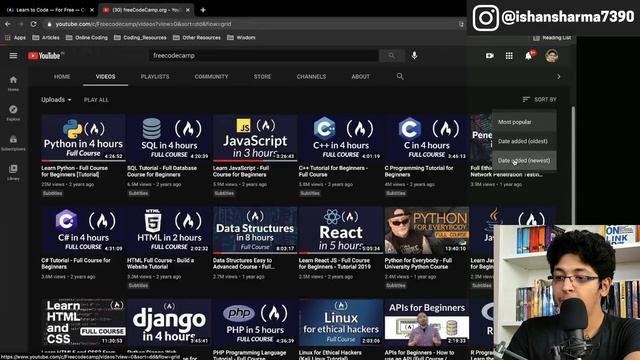
Task: Open django in 4 hours thumbnail
Action: [169, 322]
